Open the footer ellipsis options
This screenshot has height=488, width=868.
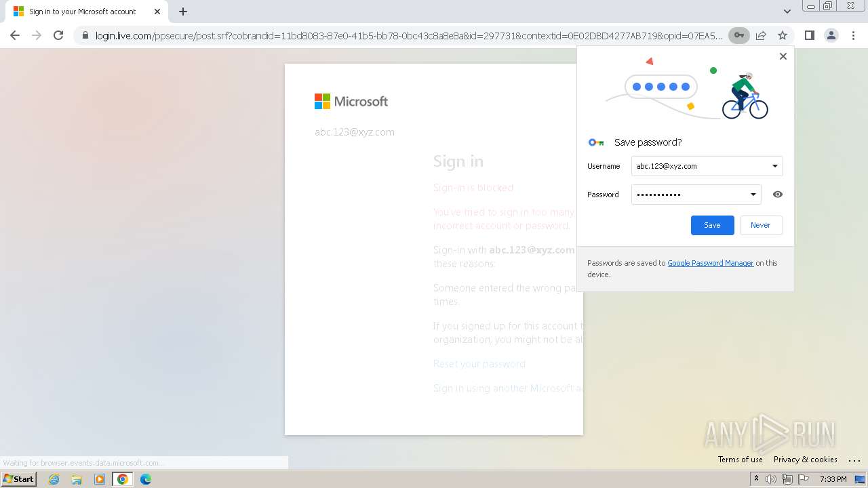(x=854, y=460)
